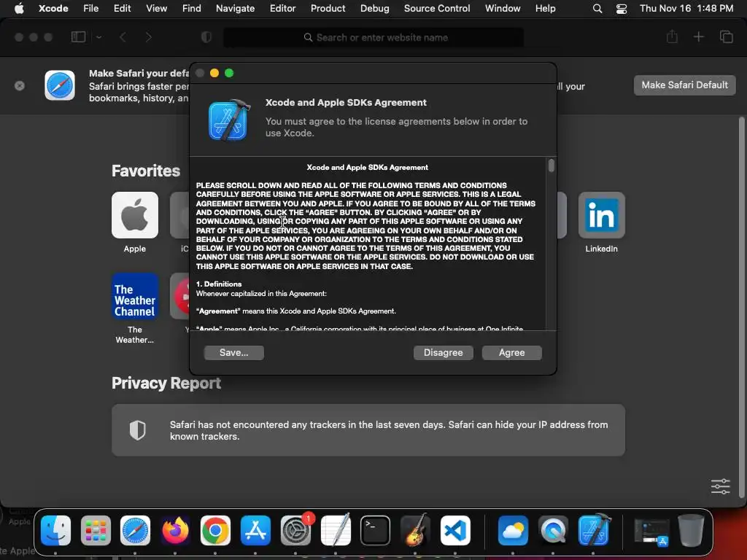The image size is (747, 560).
Task: Open Xcode from the Dock
Action: click(x=594, y=530)
